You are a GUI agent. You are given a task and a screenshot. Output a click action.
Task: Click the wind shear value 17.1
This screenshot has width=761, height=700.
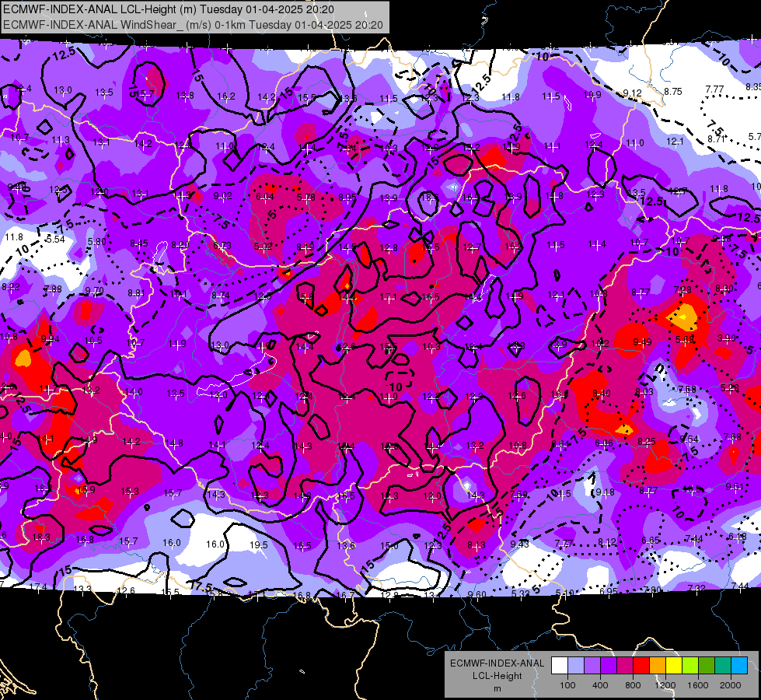click(389, 297)
